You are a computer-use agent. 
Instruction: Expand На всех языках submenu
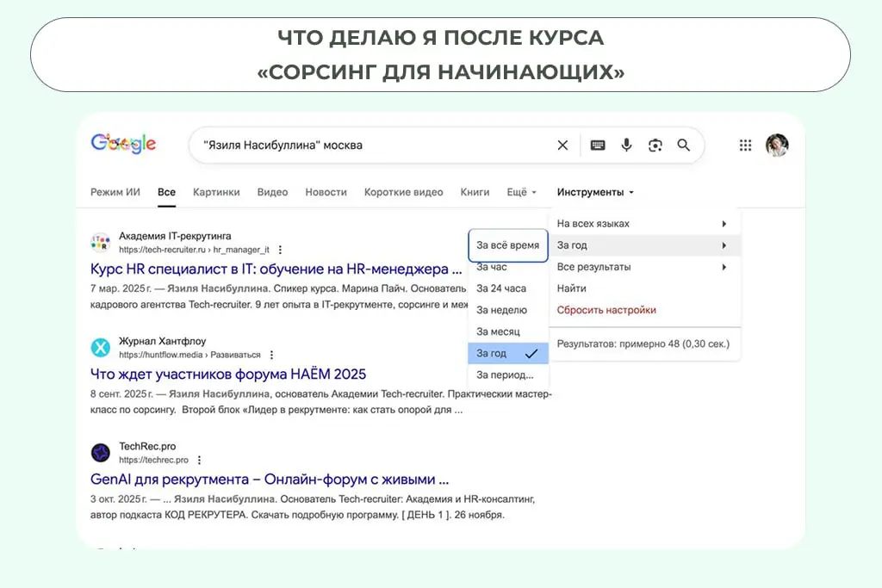click(x=644, y=224)
